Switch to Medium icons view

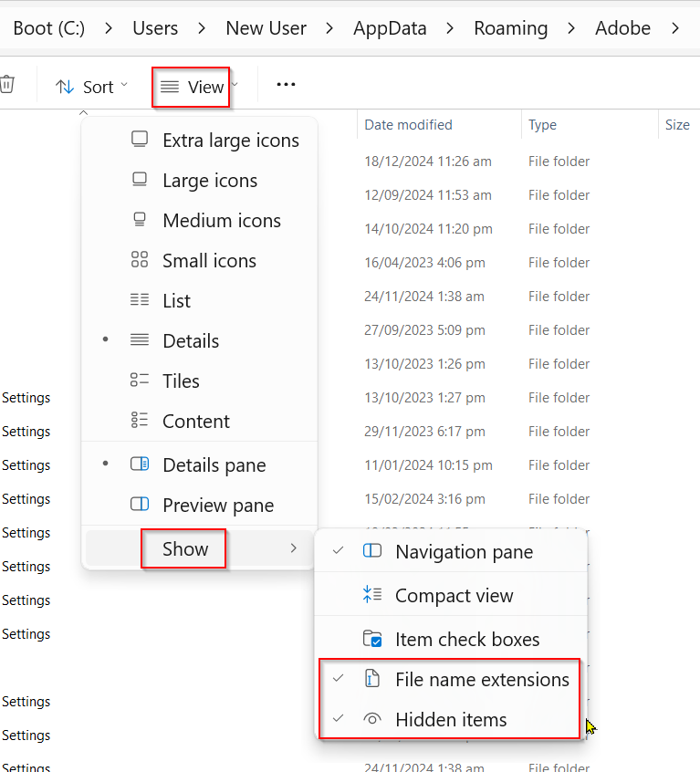click(x=199, y=221)
